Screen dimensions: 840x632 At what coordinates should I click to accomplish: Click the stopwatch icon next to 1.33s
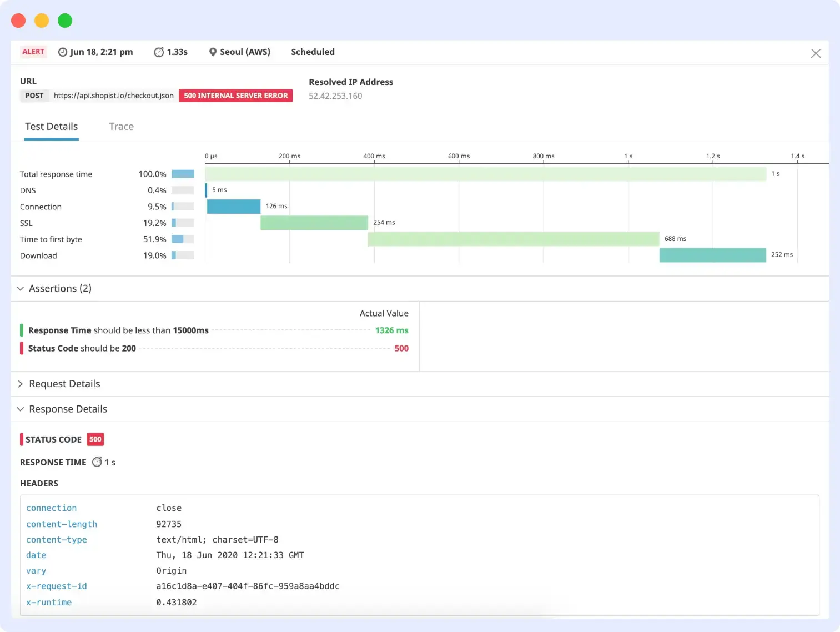coord(159,52)
